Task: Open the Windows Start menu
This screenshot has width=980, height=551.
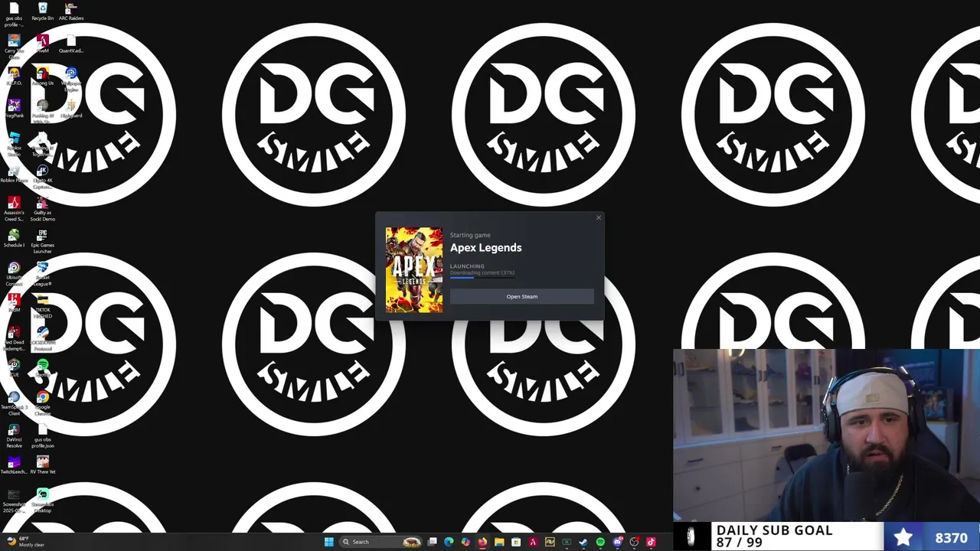Action: click(329, 542)
